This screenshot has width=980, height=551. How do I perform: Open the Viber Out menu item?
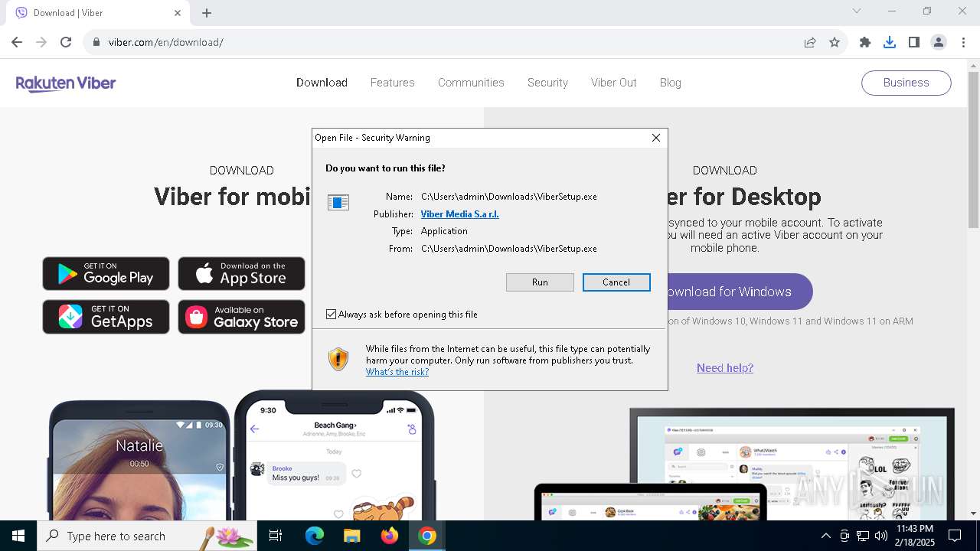coord(613,83)
